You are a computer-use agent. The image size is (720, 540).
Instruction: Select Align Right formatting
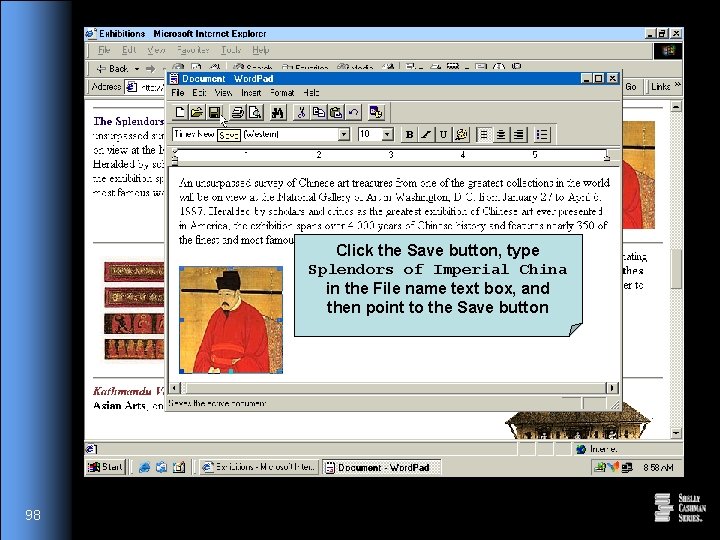(x=518, y=135)
